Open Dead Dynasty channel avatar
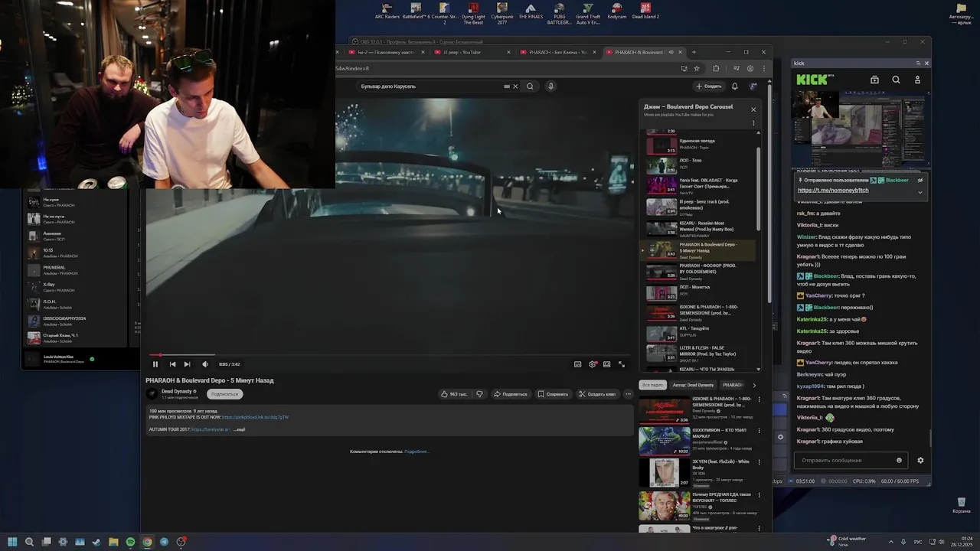Image resolution: width=980 pixels, height=551 pixels. (152, 394)
